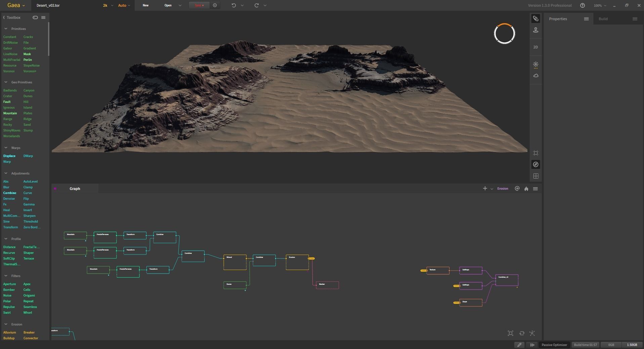Toggle the Toolbox pill switch

click(x=35, y=17)
